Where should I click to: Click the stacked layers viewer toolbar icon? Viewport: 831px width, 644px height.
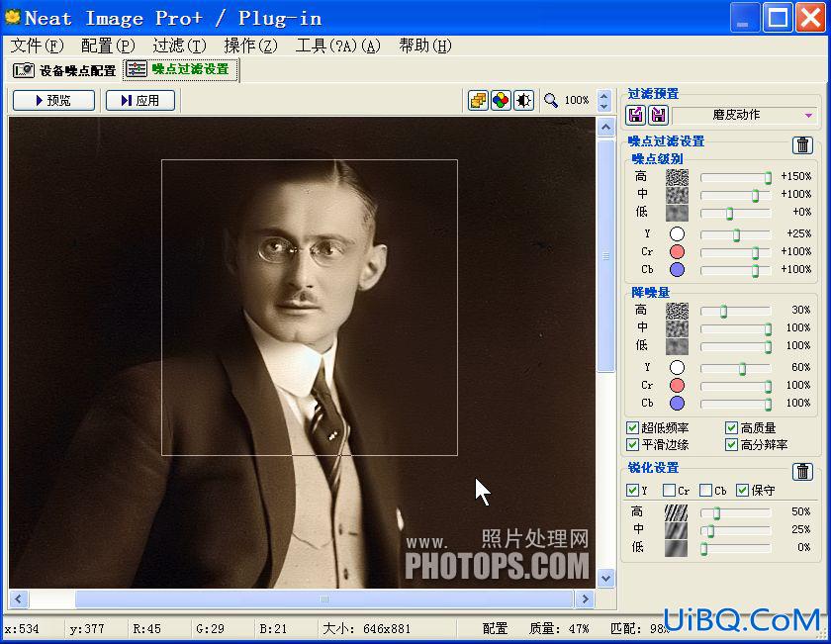click(x=478, y=100)
